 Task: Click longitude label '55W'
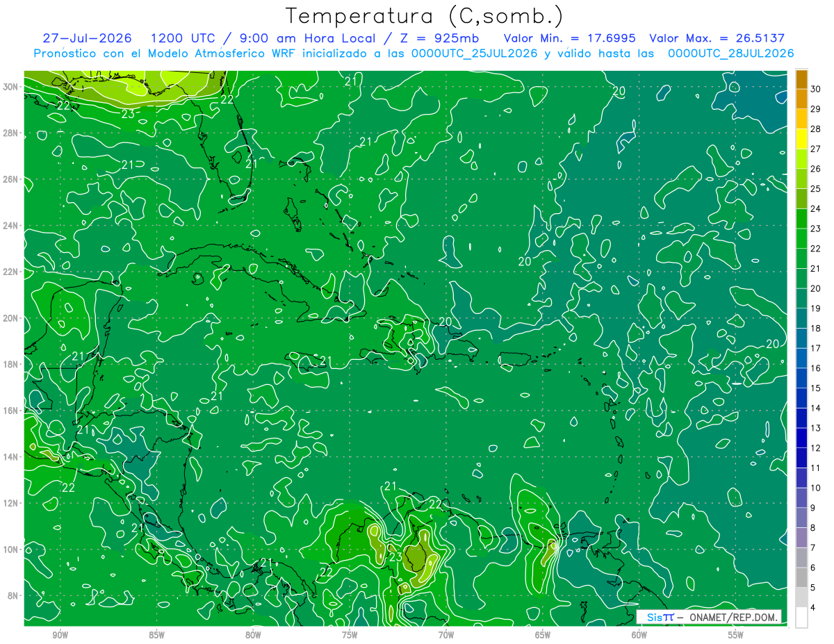[x=737, y=634]
